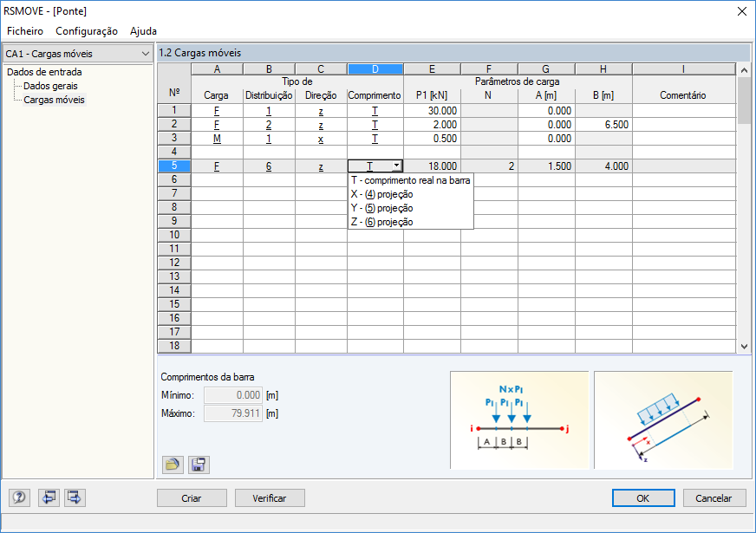The width and height of the screenshot is (756, 533).
Task: Open the CA1 - Cargas móveis dropdown
Action: pyautogui.click(x=78, y=54)
